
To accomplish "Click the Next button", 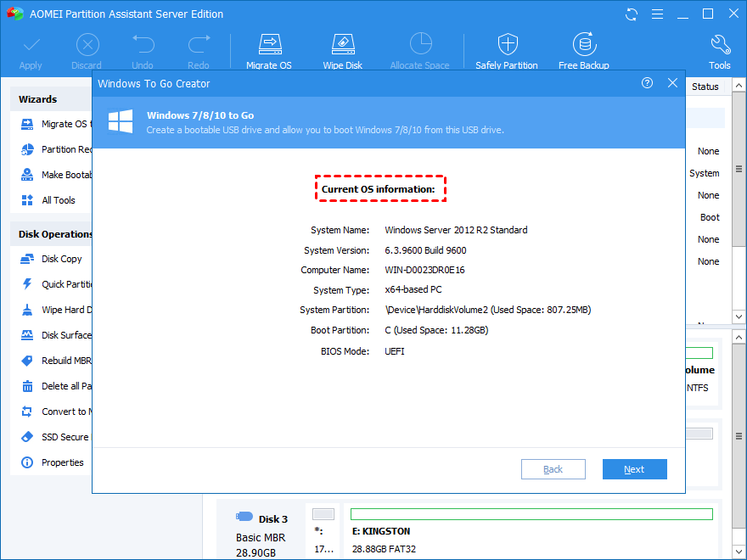I will [x=635, y=469].
